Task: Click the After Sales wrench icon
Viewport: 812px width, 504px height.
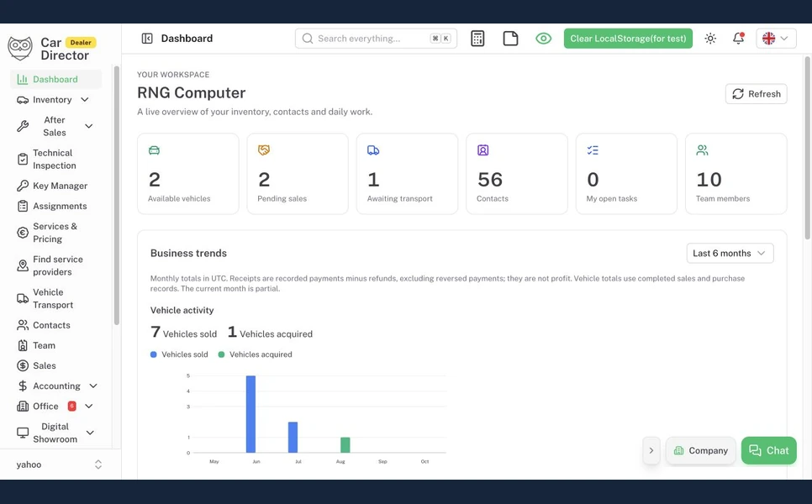Action: (23, 126)
